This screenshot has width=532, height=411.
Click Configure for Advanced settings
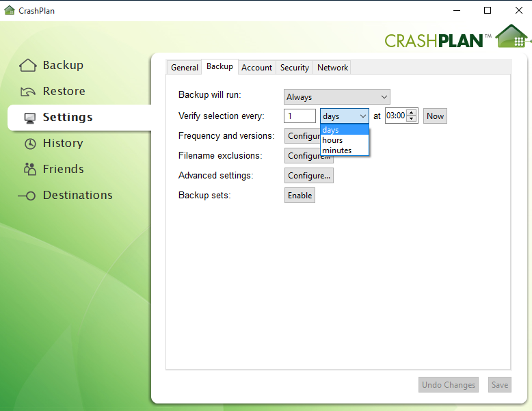tap(309, 176)
